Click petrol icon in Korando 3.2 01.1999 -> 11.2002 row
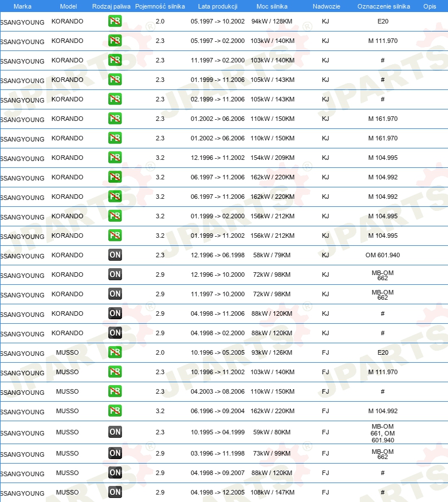Image resolution: width=448 pixels, height=502 pixels. [x=115, y=236]
